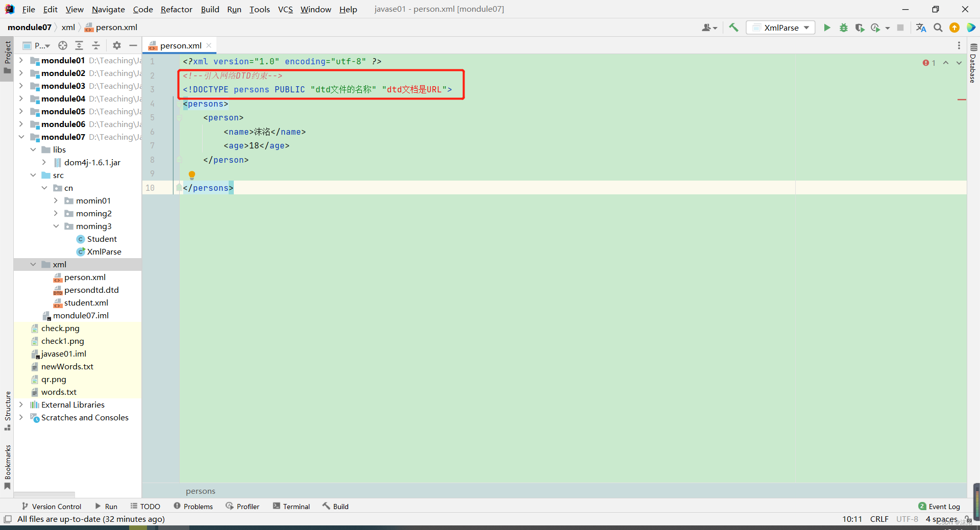Select the Student class file
Screen dimensions: 980x530
coord(102,239)
